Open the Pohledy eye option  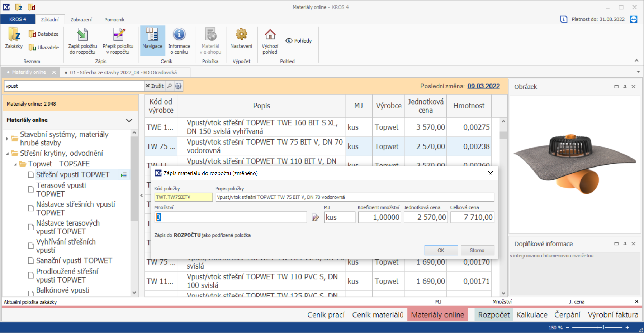[299, 41]
